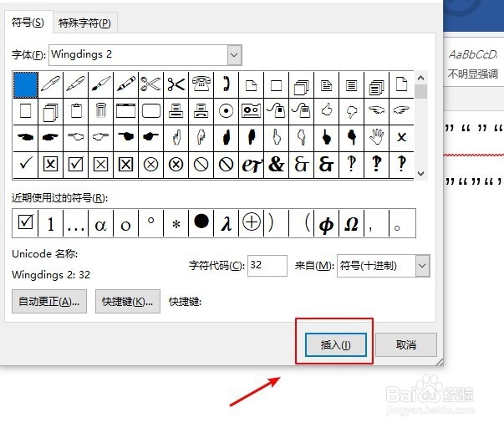Pick the recently used check box symbol
This screenshot has width=504, height=428.
click(25, 223)
